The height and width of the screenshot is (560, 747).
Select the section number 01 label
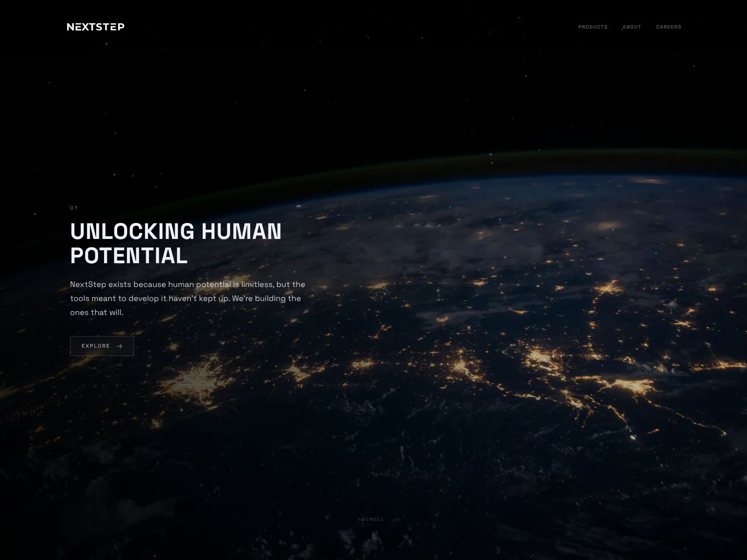coord(73,207)
